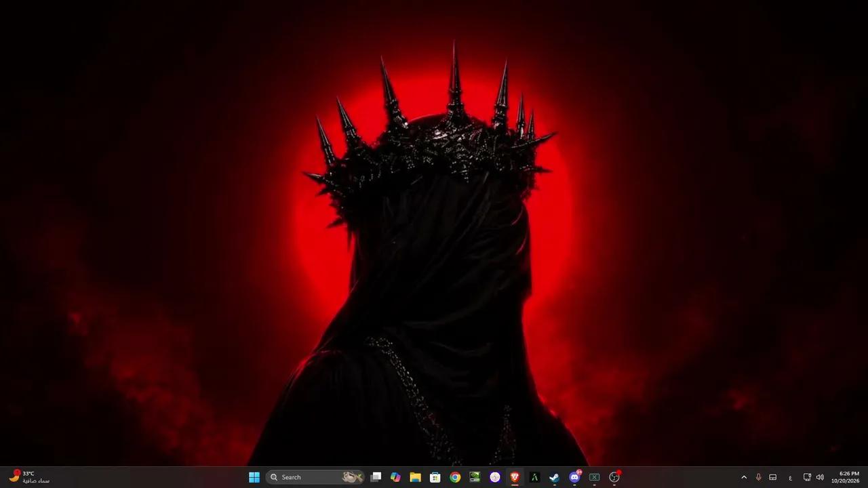Open the volume speaker control
This screenshot has width=868, height=488.
tap(820, 477)
